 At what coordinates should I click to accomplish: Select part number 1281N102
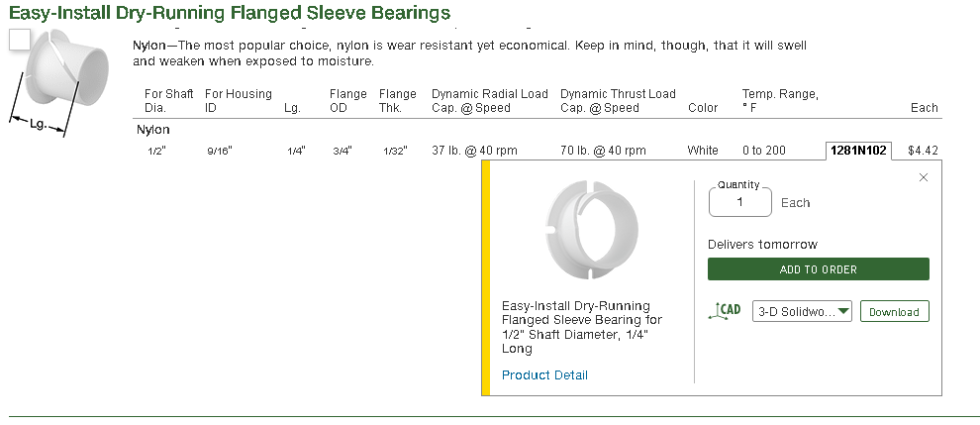tap(858, 151)
